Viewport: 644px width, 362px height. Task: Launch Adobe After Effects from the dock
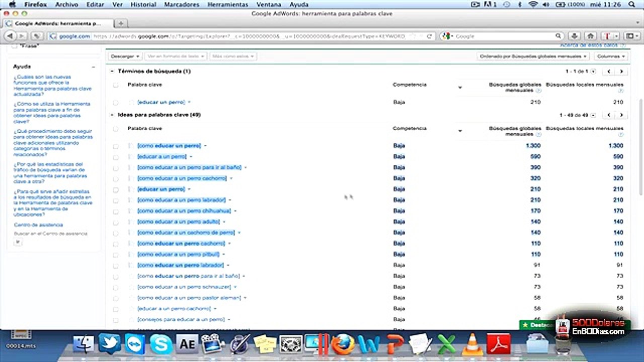pyautogui.click(x=187, y=344)
